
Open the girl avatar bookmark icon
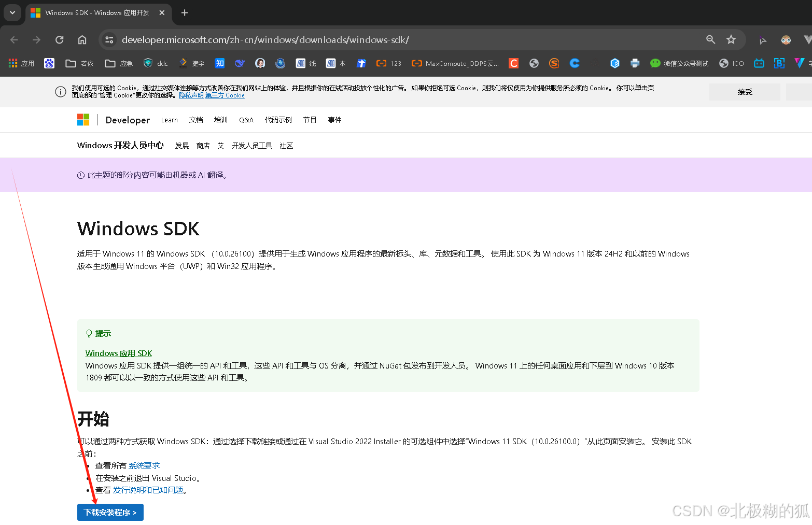click(x=260, y=63)
